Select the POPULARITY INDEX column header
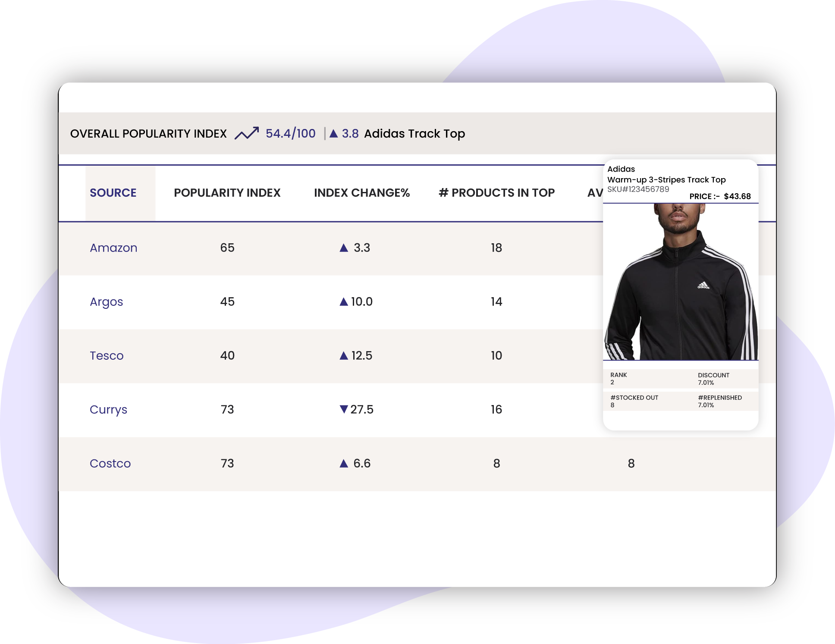The image size is (835, 644). pos(227,193)
